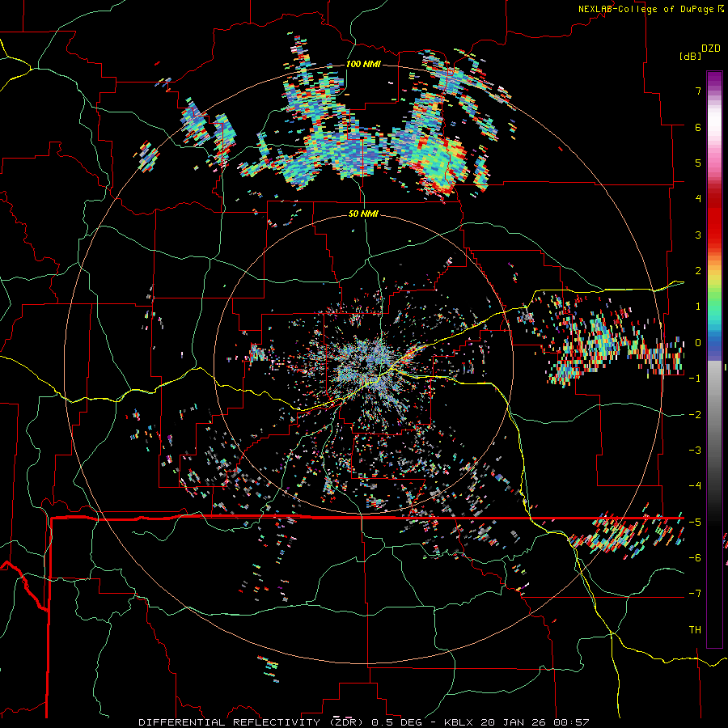Click the 2 dB legend tick label
The height and width of the screenshot is (728, 728).
[698, 271]
